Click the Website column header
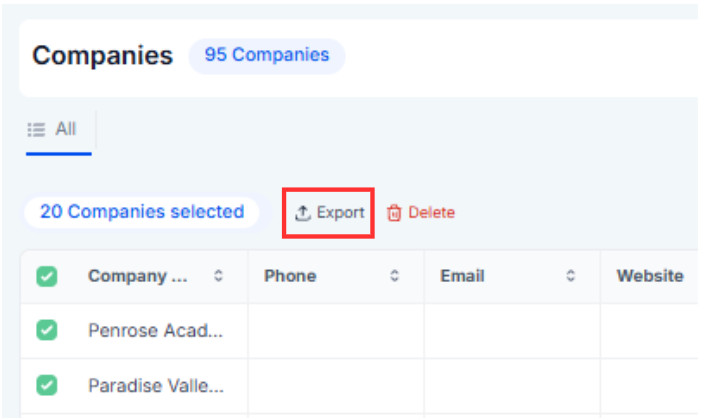 [x=650, y=277]
